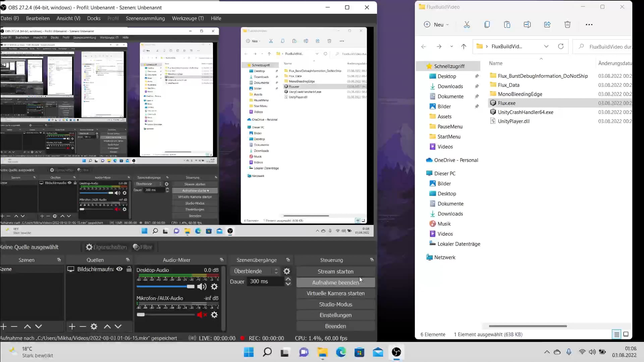This screenshot has width=644, height=362.
Task: Click the Desktop-Audio volume slider
Action: click(165, 287)
